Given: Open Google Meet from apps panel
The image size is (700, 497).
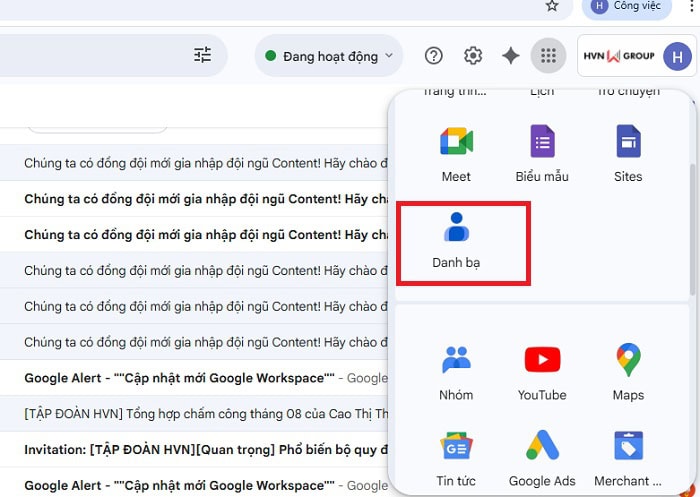Looking at the screenshot, I should point(456,152).
